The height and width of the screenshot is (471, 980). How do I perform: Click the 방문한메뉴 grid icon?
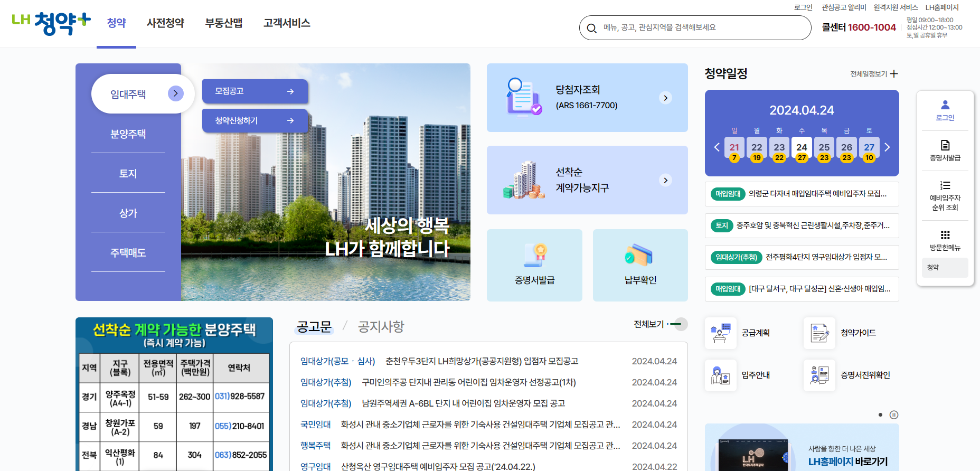pyautogui.click(x=945, y=235)
